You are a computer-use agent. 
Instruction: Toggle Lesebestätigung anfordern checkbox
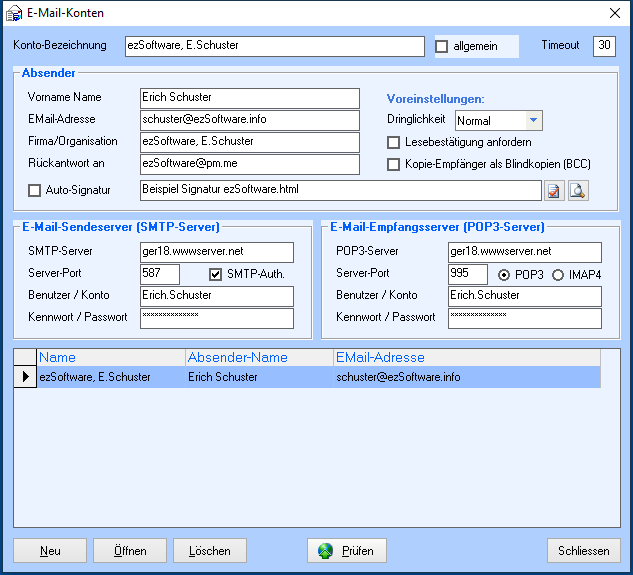394,143
